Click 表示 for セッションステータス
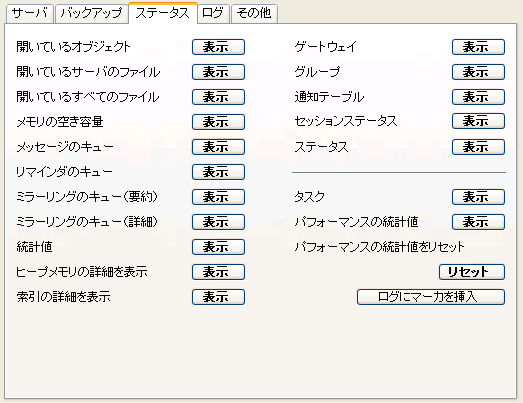 click(478, 121)
